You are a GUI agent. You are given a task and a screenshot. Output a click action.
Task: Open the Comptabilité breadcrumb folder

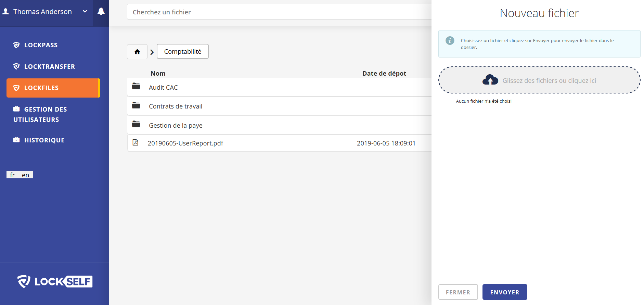coord(183,51)
